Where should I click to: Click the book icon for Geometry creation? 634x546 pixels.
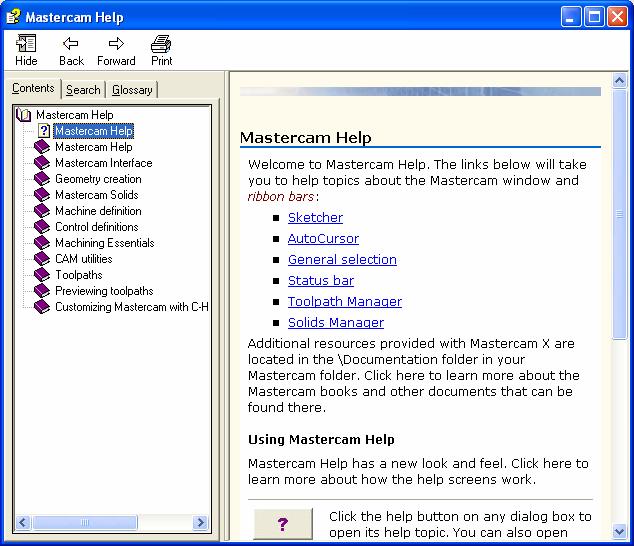pos(42,179)
